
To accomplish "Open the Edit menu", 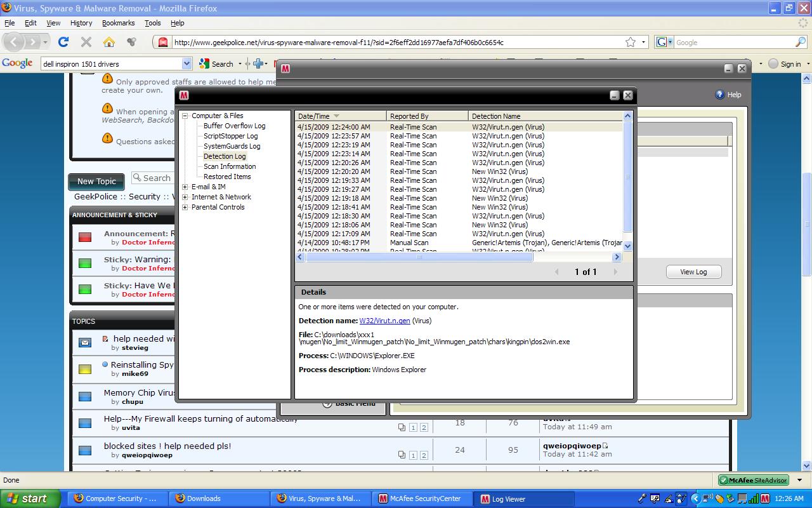I will pyautogui.click(x=30, y=23).
